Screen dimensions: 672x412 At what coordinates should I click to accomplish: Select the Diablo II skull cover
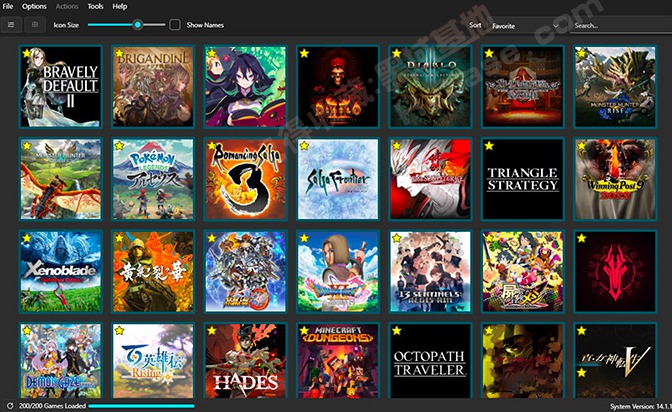coord(338,87)
